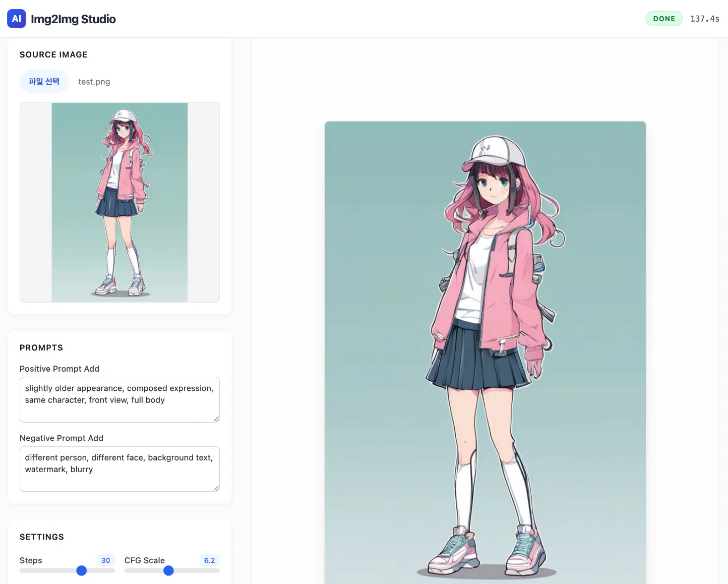
Task: Click the generated output image
Action: pos(485,353)
